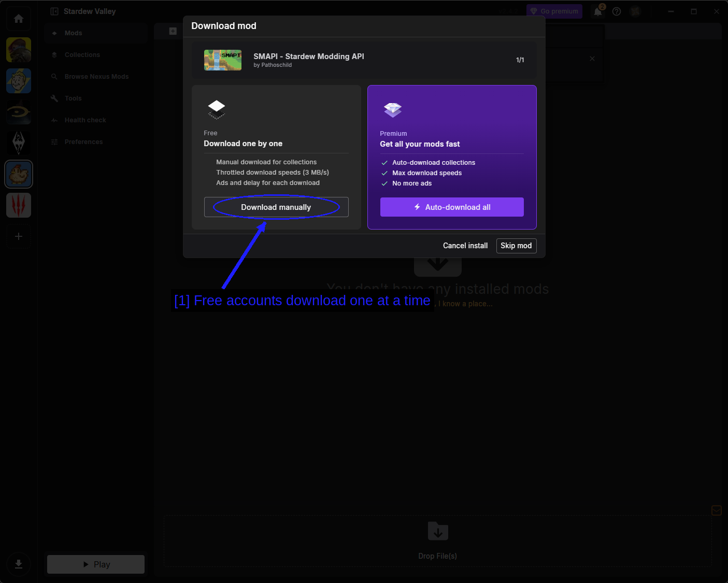Click the Drop File(s) area

438,541
